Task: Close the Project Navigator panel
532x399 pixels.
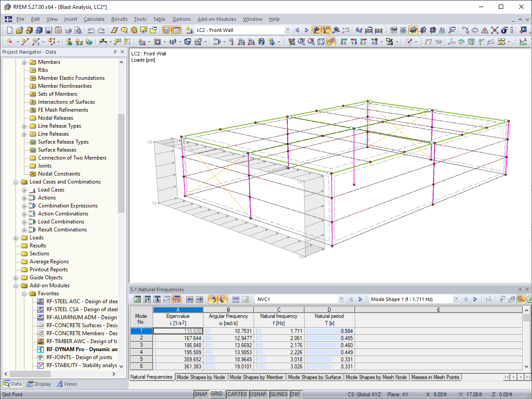Action: pos(123,52)
